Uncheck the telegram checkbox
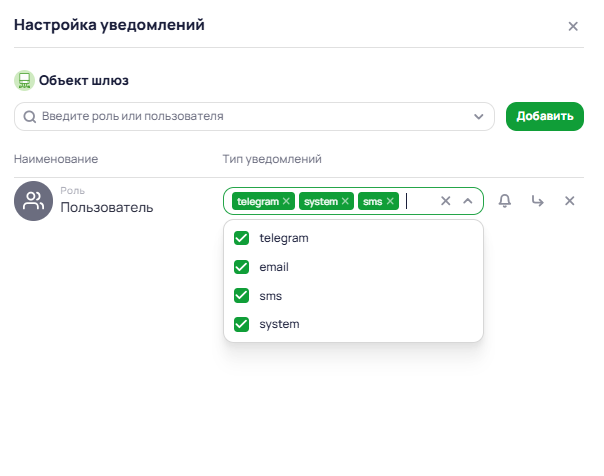 coord(241,239)
